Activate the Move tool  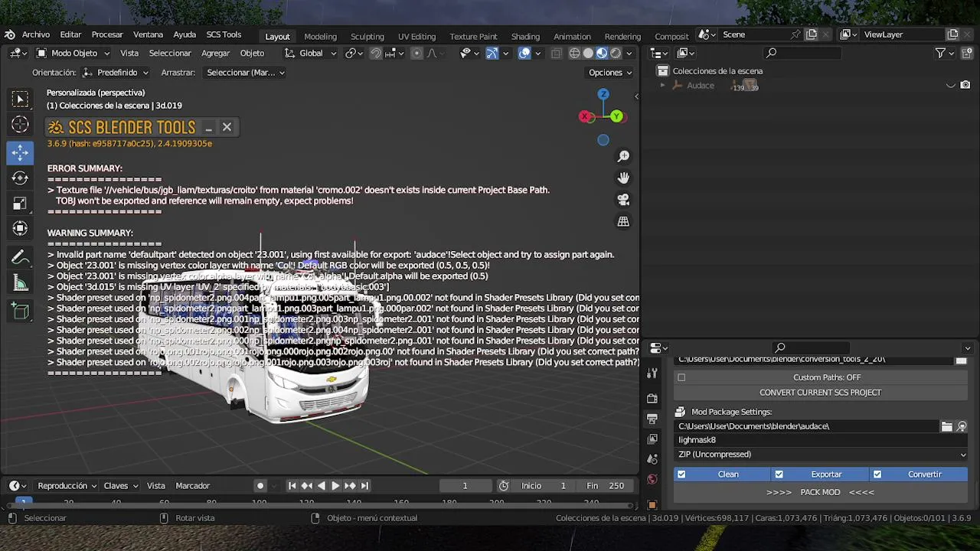tap(20, 152)
